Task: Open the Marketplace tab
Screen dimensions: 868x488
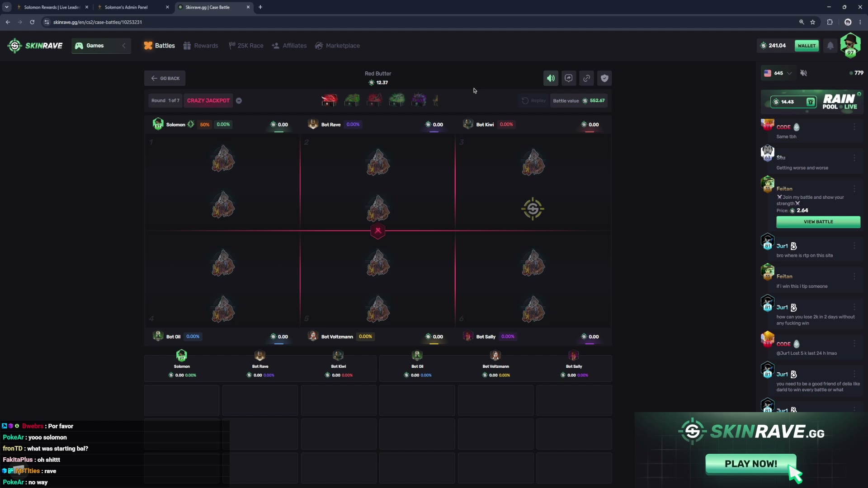Action: coord(338,46)
